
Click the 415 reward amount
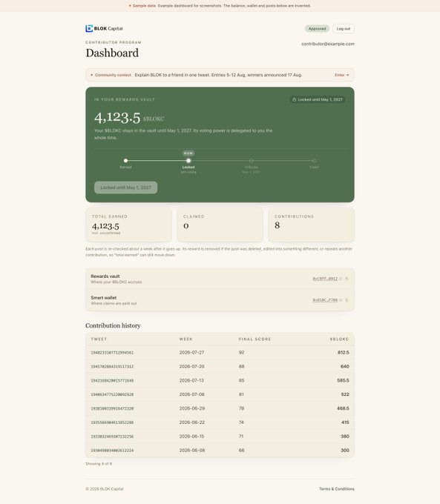click(x=345, y=422)
